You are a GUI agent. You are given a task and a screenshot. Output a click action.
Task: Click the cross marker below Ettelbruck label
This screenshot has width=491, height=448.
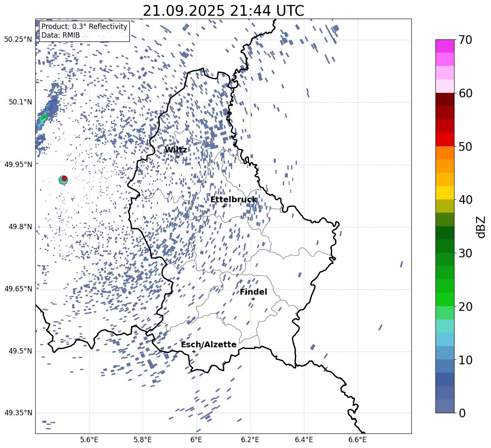tap(224, 206)
